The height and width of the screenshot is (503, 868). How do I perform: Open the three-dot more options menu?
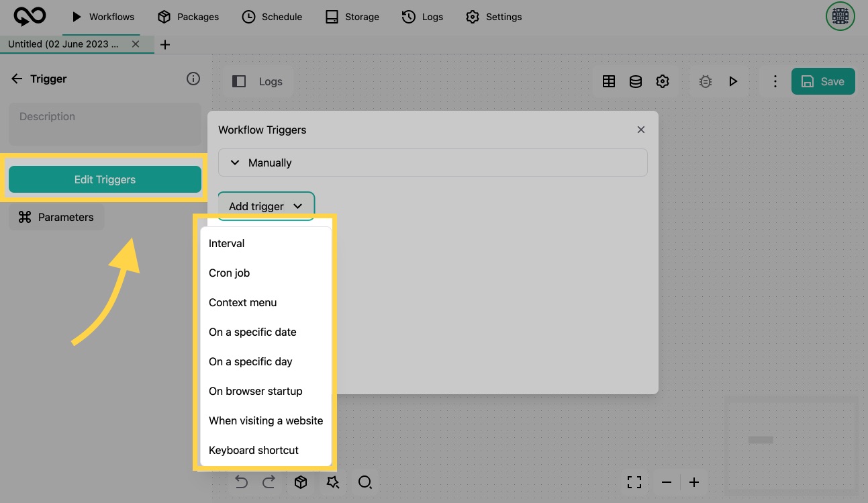point(775,81)
